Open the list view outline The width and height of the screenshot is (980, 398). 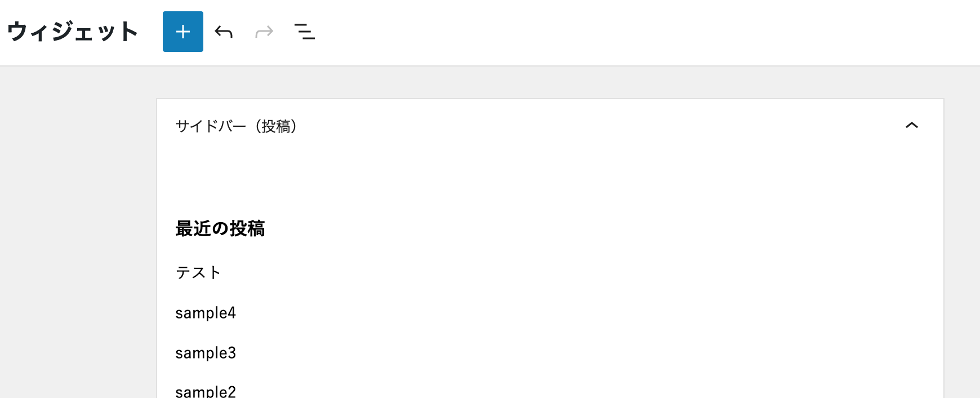tap(305, 32)
